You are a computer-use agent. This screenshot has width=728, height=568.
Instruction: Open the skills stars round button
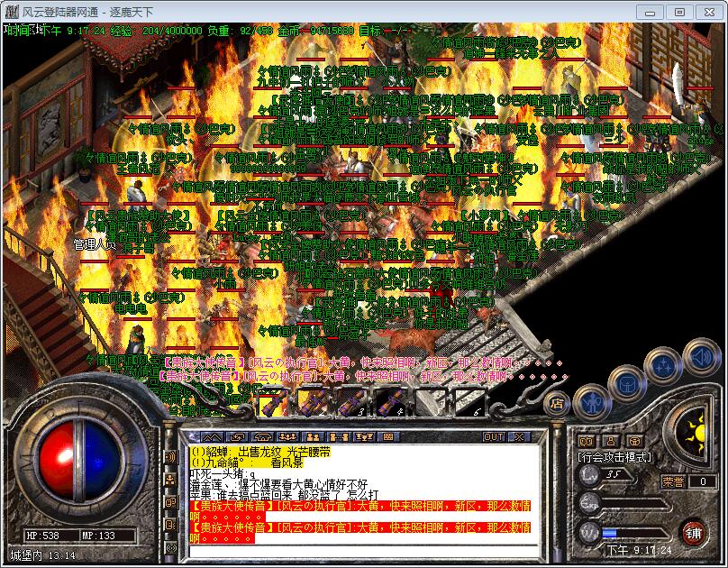664,366
